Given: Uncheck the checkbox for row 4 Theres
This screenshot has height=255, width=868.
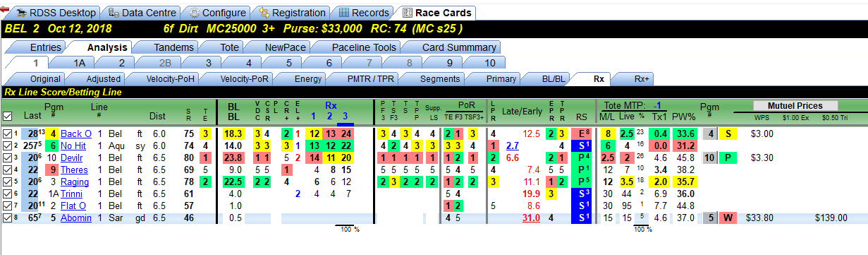Looking at the screenshot, I should click(x=7, y=170).
